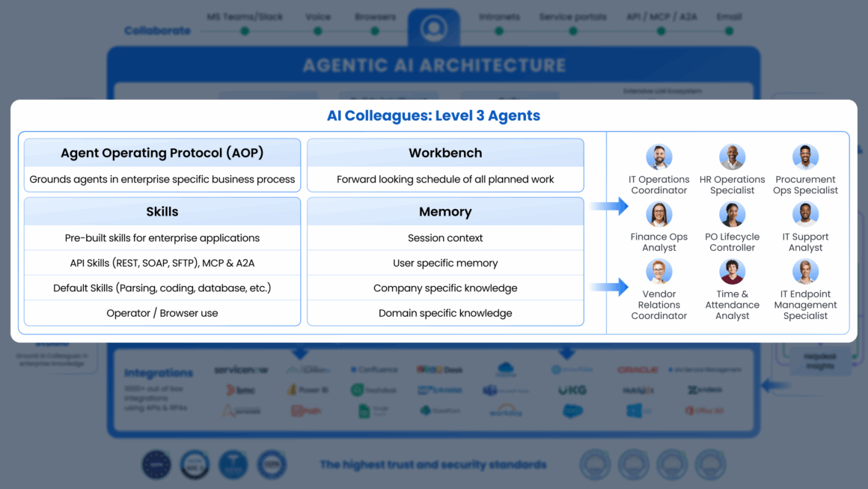868x489 pixels.
Task: Select the IT Operations Coordinator agent avatar
Action: pos(659,157)
